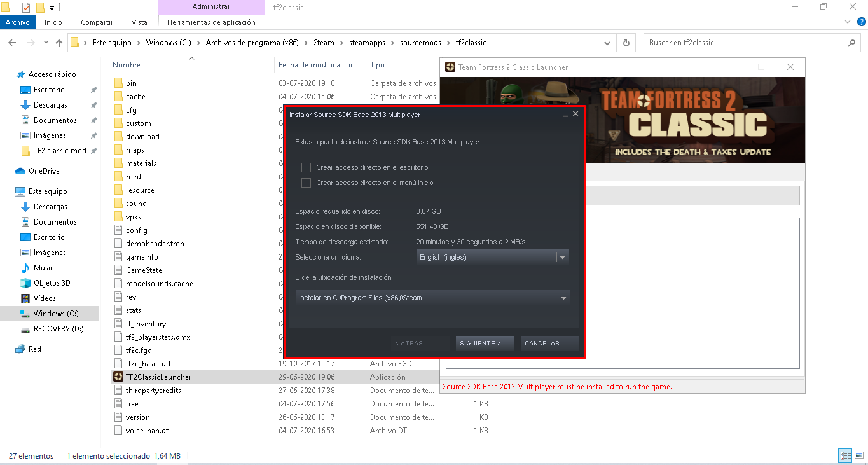868x465 pixels.
Task: Click the ATRÁS button in Steam dialog
Action: pyautogui.click(x=420, y=343)
